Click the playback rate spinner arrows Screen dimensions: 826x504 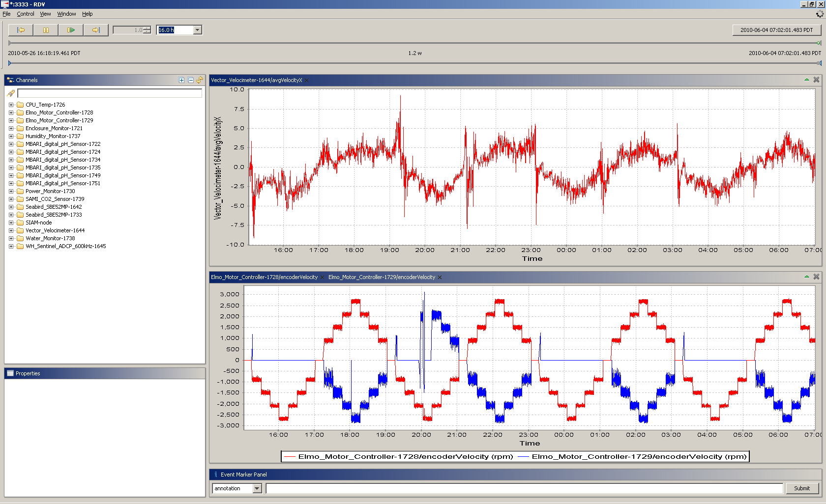tap(147, 30)
